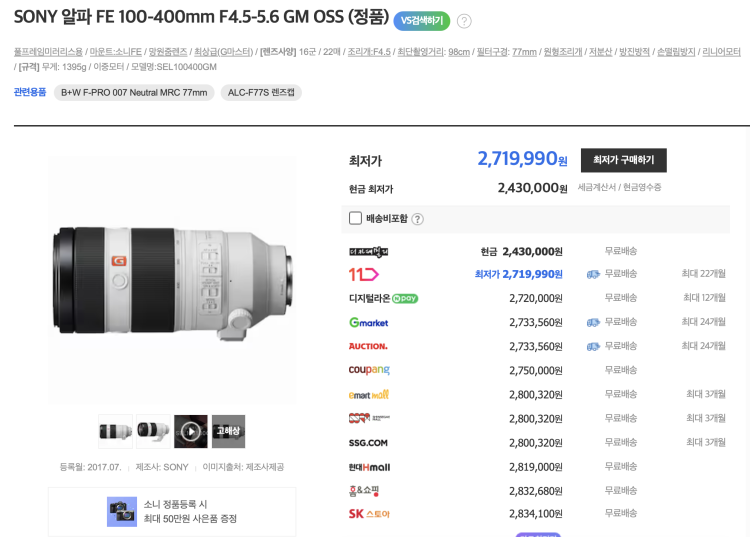Open the 리니어모터 spec link
Viewport: 750px width, 537px height.
tap(721, 52)
